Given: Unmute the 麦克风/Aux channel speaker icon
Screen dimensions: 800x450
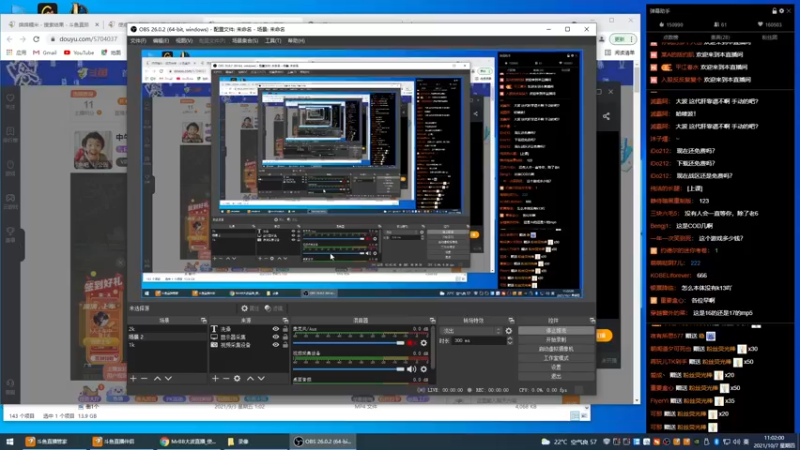Looking at the screenshot, I should point(411,343).
